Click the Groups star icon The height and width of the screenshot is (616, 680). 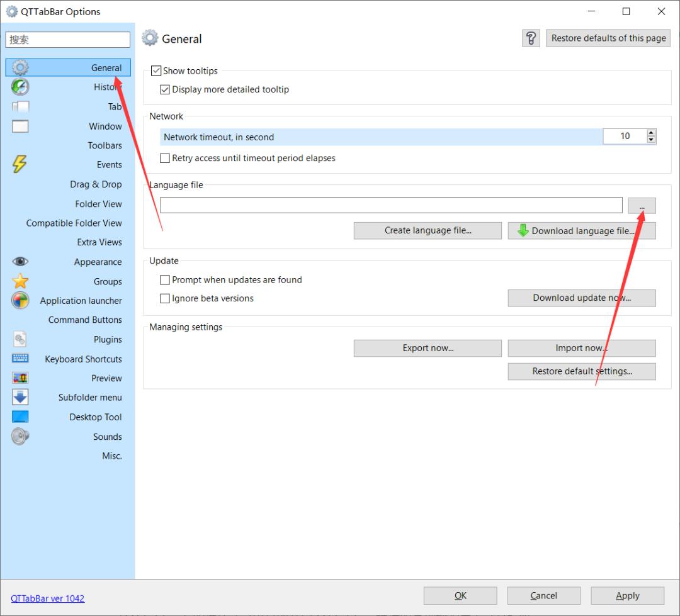pos(20,281)
